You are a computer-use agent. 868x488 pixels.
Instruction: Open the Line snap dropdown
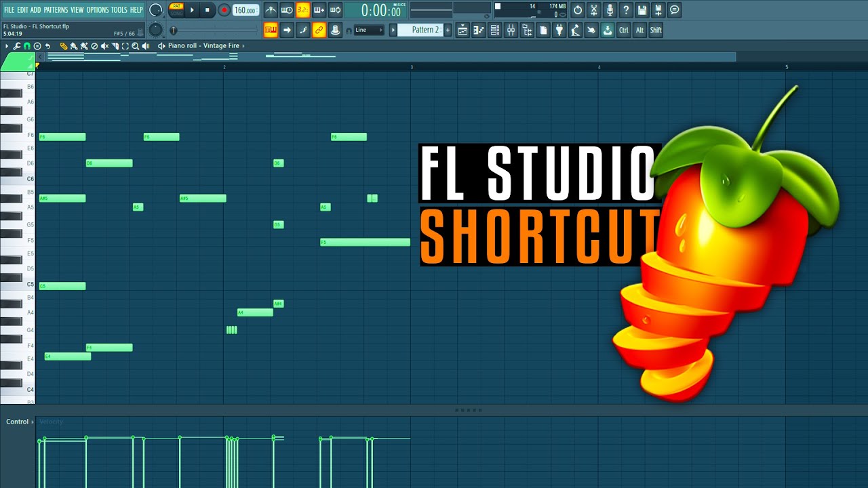tap(369, 30)
